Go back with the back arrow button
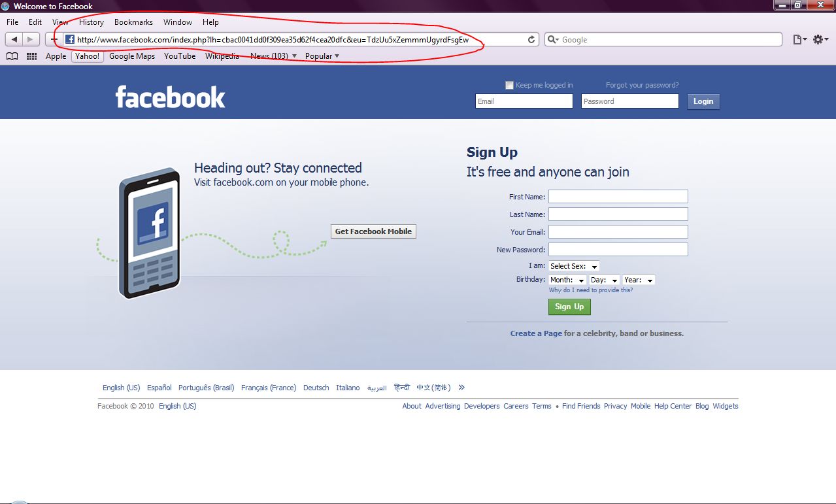 point(14,40)
